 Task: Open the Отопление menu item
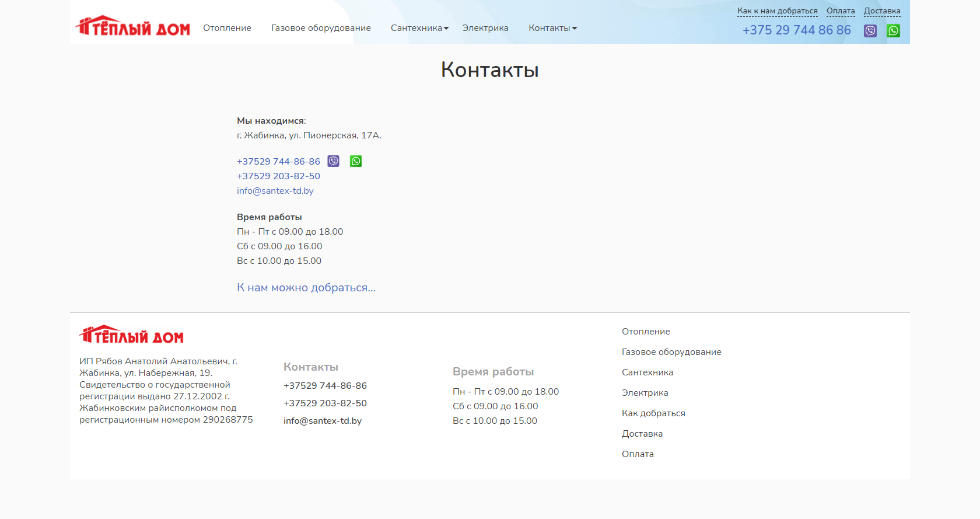[x=227, y=28]
